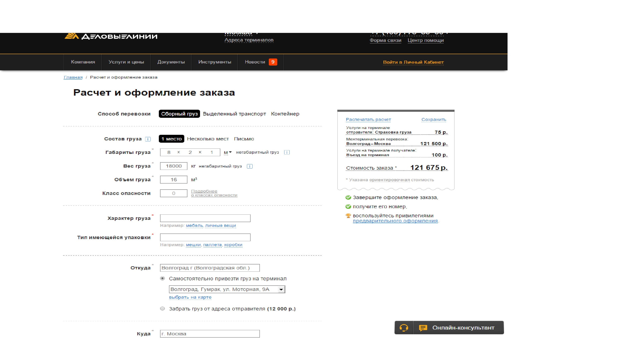This screenshot has height=360, width=644.
Task: Click Войти в Личный Кабинет link
Action: pos(413,62)
